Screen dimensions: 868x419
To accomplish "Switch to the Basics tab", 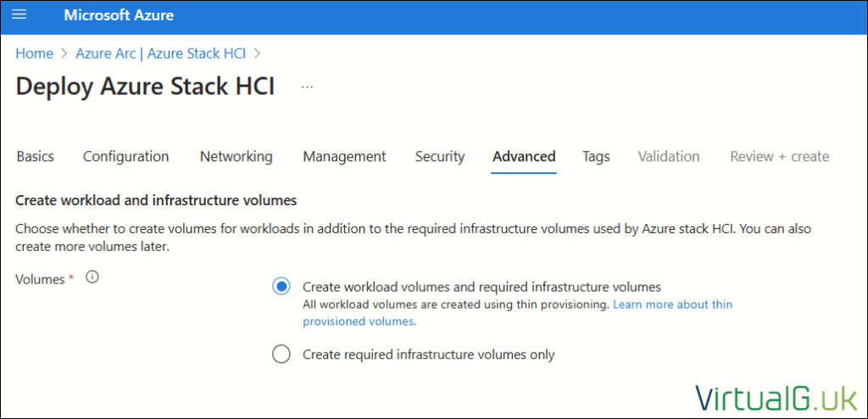I will (36, 157).
